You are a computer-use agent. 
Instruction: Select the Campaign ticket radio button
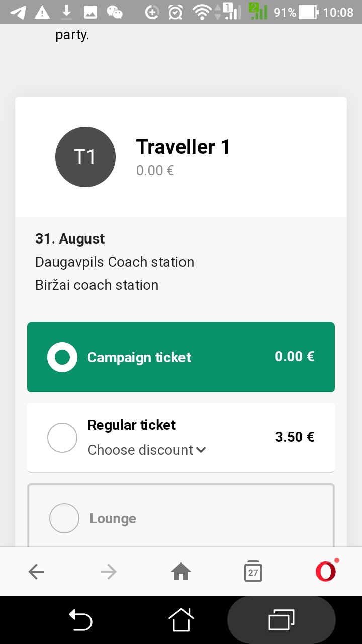point(62,357)
